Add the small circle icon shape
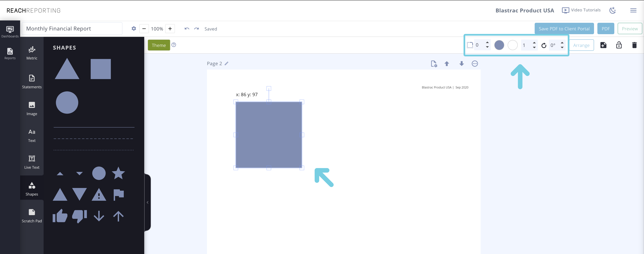The height and width of the screenshot is (254, 644). point(99,173)
